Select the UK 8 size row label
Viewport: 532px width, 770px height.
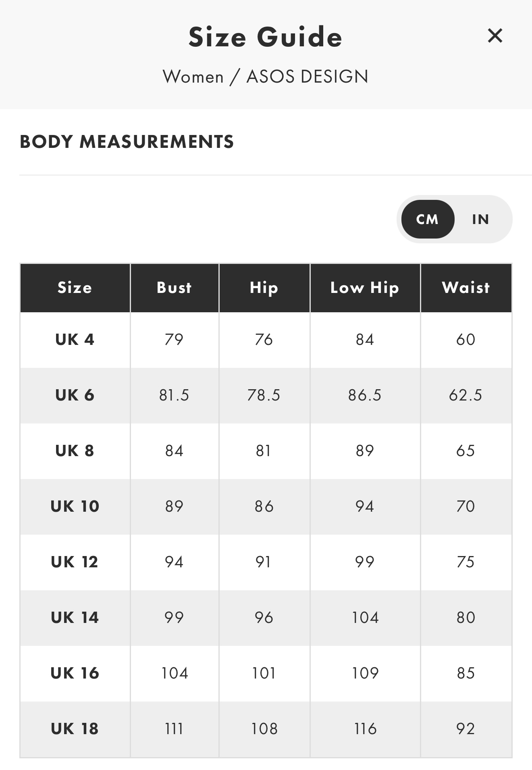pos(75,451)
